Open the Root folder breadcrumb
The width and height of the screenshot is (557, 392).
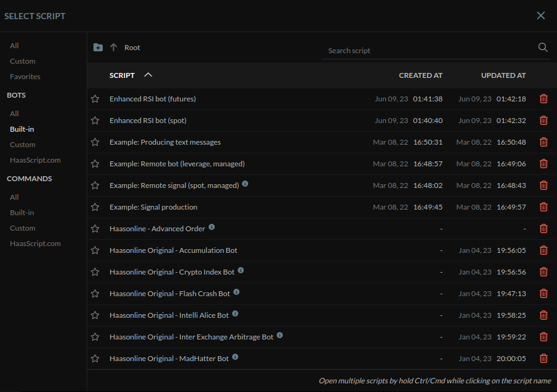click(x=132, y=47)
